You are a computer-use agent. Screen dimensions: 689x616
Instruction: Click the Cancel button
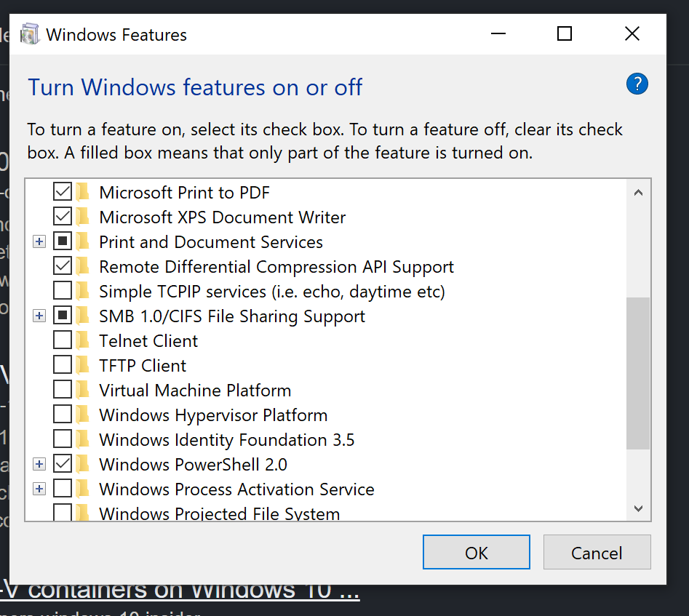point(597,553)
